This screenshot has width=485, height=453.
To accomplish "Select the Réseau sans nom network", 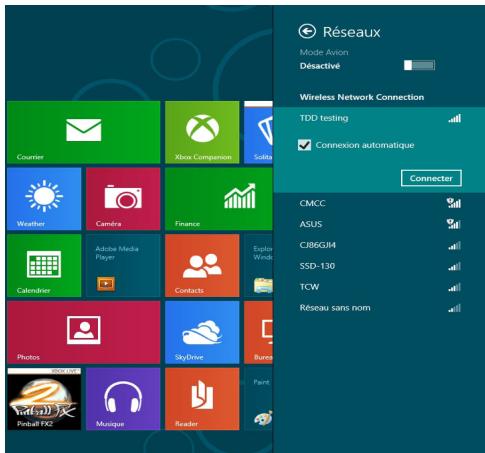I will click(379, 308).
